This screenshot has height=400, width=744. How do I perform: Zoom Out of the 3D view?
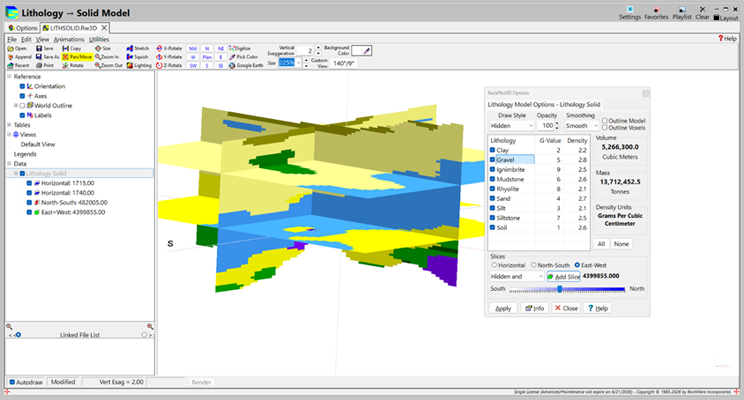click(x=109, y=65)
